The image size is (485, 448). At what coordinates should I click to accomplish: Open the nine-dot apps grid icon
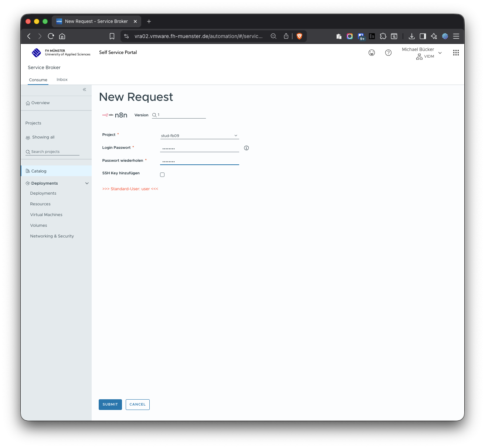456,53
